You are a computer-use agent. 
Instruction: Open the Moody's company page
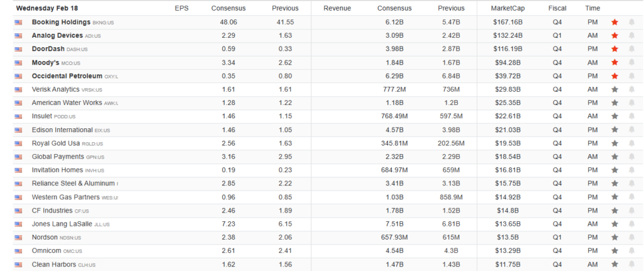coord(45,62)
